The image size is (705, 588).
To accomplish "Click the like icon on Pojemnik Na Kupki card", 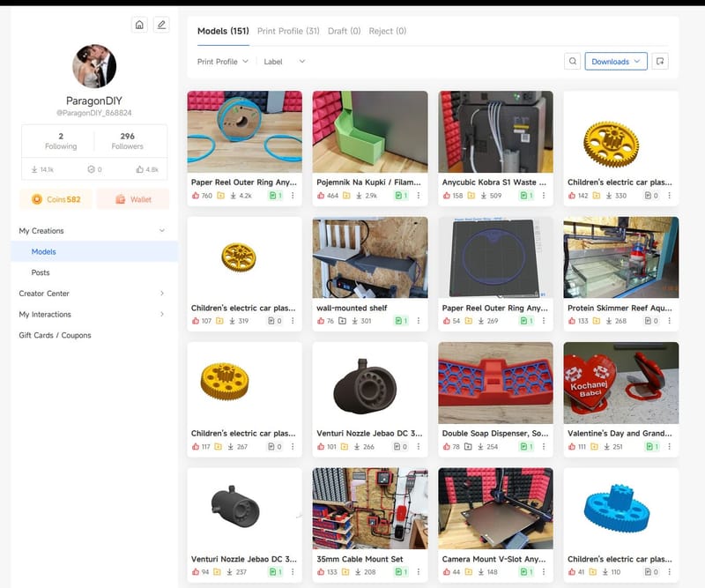I will (321, 196).
